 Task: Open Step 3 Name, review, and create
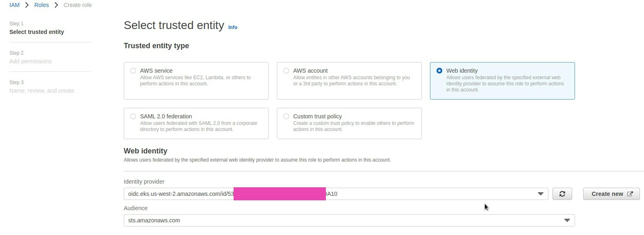(x=42, y=91)
